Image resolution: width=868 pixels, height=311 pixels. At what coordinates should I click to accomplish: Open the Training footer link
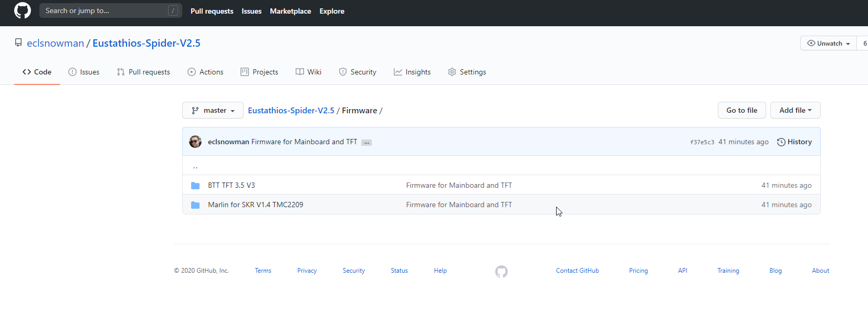pos(728,271)
